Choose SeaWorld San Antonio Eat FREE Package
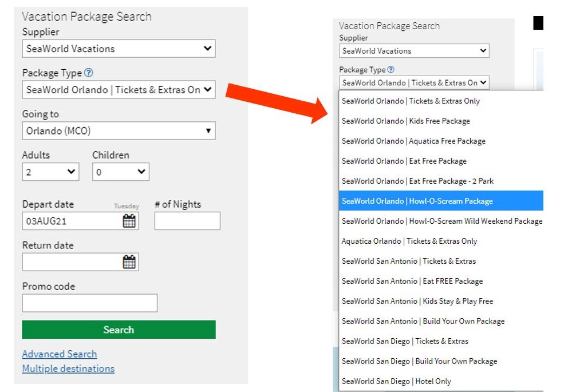The width and height of the screenshot is (564, 392). [412, 281]
